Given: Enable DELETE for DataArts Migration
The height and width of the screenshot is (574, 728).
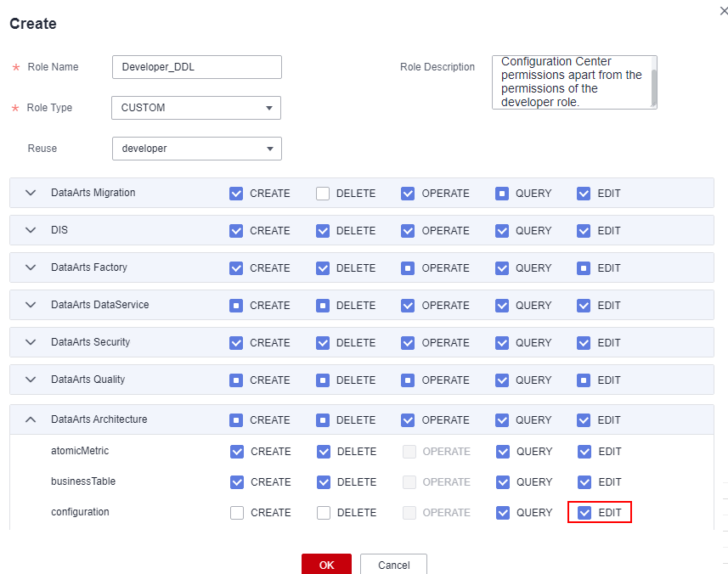Looking at the screenshot, I should click(323, 194).
